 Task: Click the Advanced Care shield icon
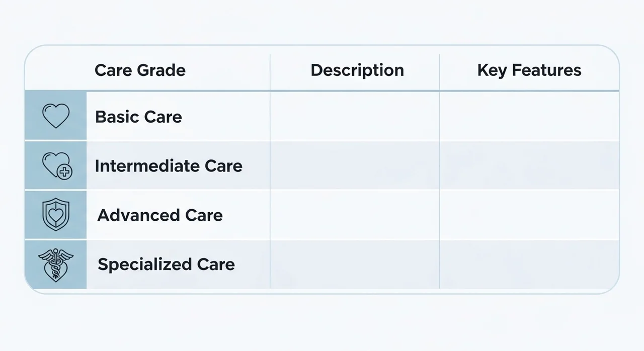pos(55,215)
